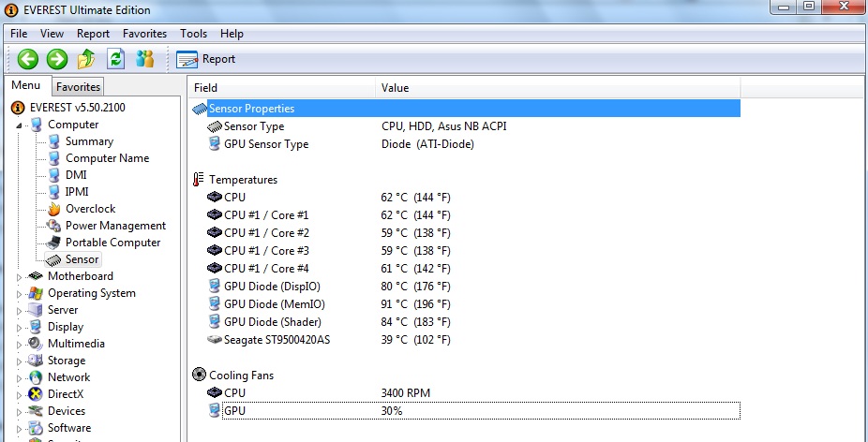Open the Help menu
This screenshot has height=442, width=868.
[x=232, y=34]
